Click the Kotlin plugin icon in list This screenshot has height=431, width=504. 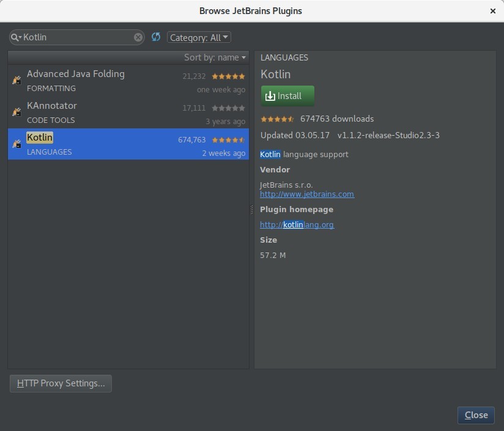(x=17, y=144)
